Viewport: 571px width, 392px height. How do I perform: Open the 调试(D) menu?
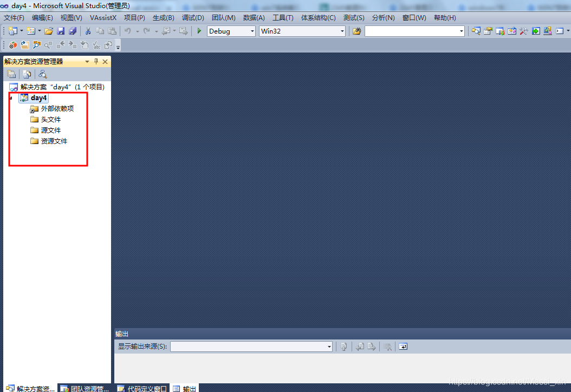[x=193, y=18]
